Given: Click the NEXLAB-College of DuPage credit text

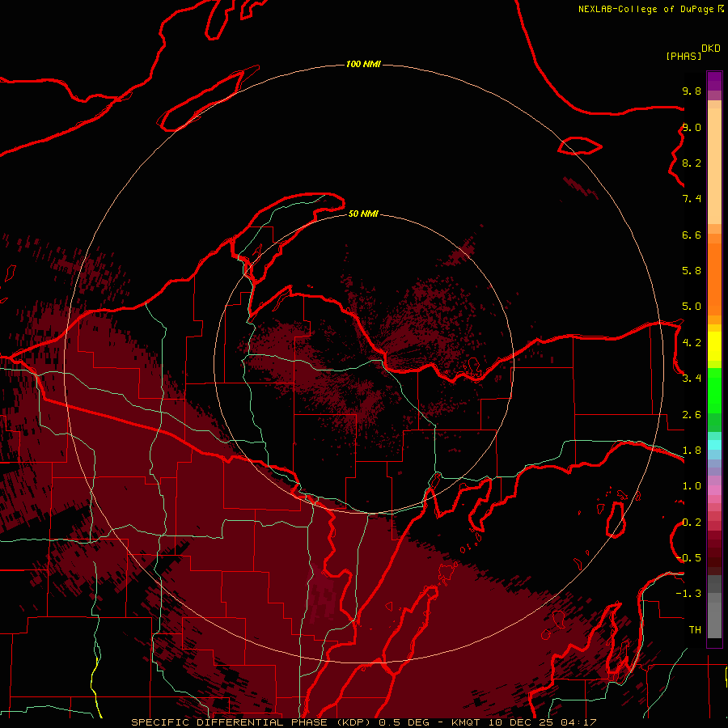Looking at the screenshot, I should point(645,9).
